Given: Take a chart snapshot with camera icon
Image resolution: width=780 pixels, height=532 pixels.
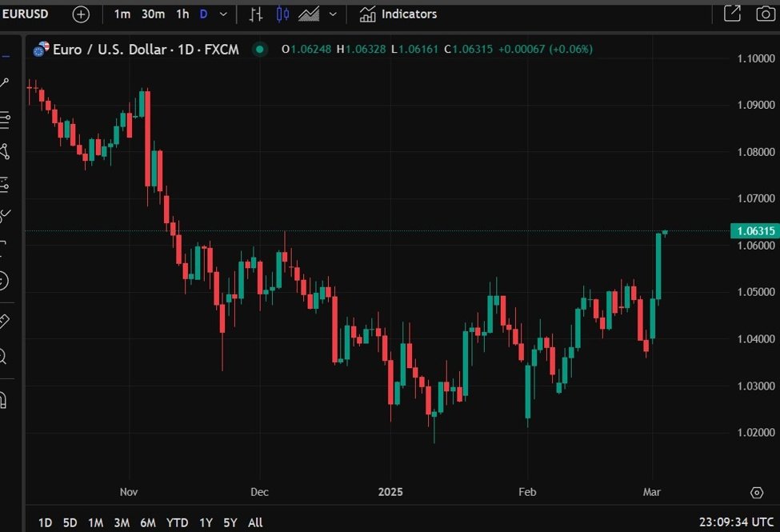Looking at the screenshot, I should tap(766, 14).
